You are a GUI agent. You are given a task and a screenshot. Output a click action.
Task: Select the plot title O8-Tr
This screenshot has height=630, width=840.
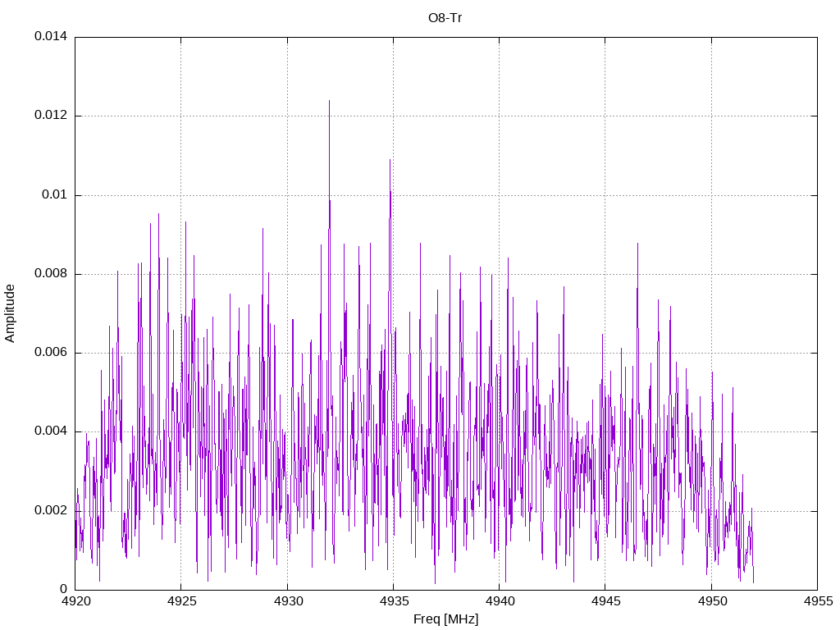coord(445,18)
